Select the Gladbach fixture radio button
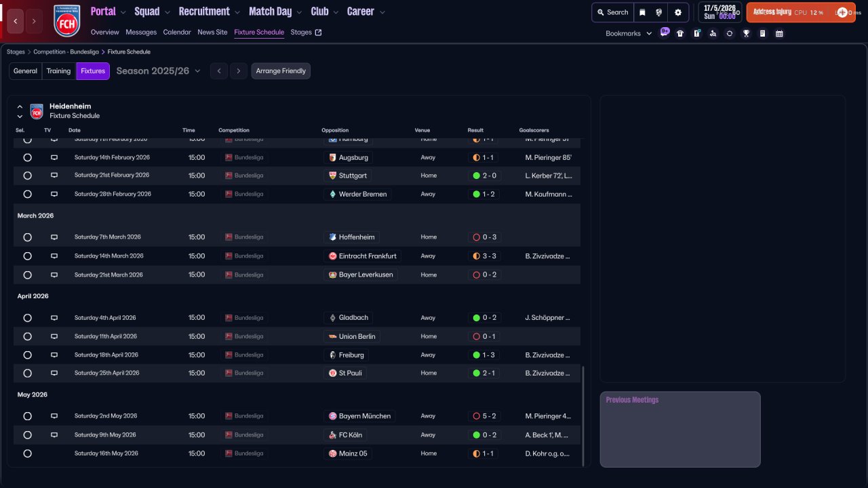The height and width of the screenshot is (488, 868). click(27, 318)
